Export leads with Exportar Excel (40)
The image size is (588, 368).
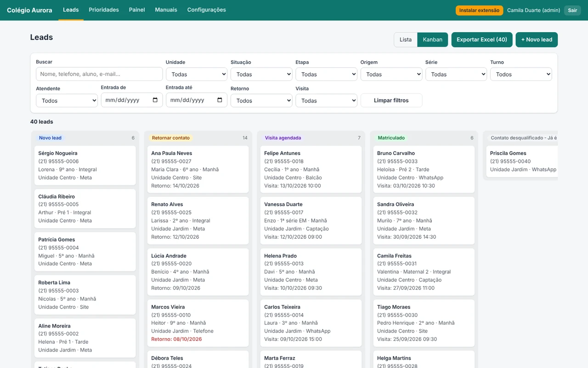[482, 40]
